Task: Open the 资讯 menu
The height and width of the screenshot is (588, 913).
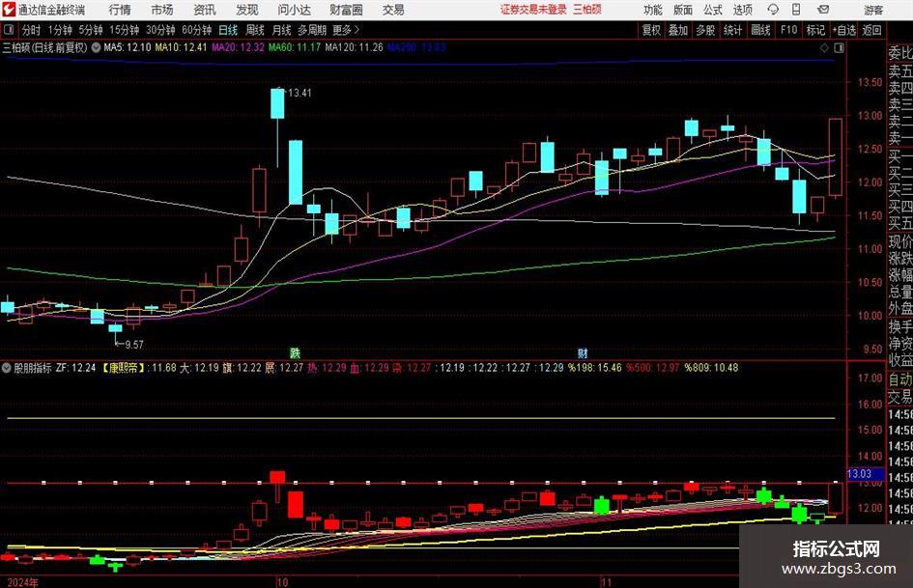Action: pyautogui.click(x=205, y=10)
